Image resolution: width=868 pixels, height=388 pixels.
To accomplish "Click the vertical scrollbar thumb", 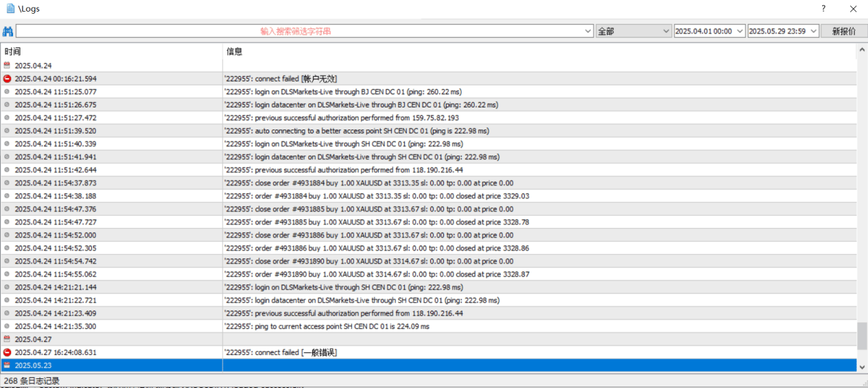I will [x=862, y=336].
